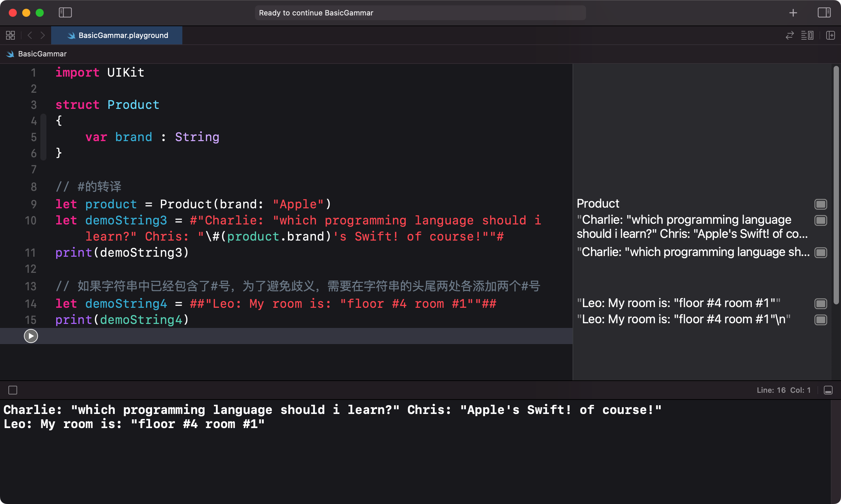Click the Ready to continue BasicGammar status bar

coord(420,13)
